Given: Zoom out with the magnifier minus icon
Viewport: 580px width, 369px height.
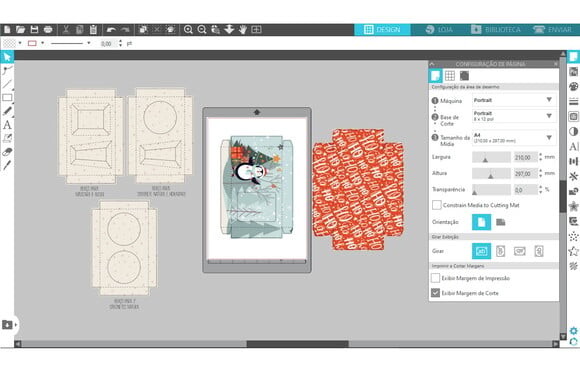Looking at the screenshot, I should coord(202,29).
